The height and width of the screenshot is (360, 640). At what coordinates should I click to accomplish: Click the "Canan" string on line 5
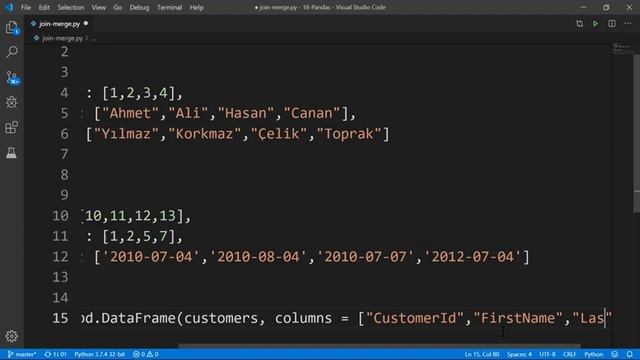click(312, 113)
